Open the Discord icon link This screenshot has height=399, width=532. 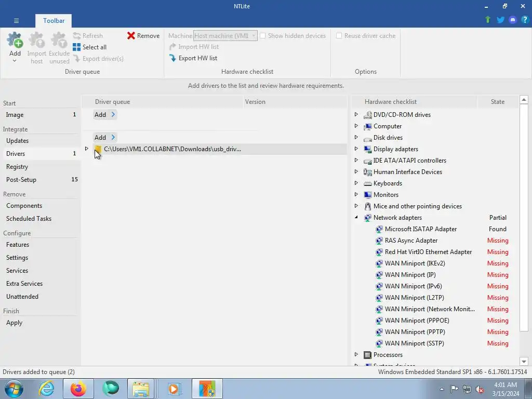coord(513,20)
